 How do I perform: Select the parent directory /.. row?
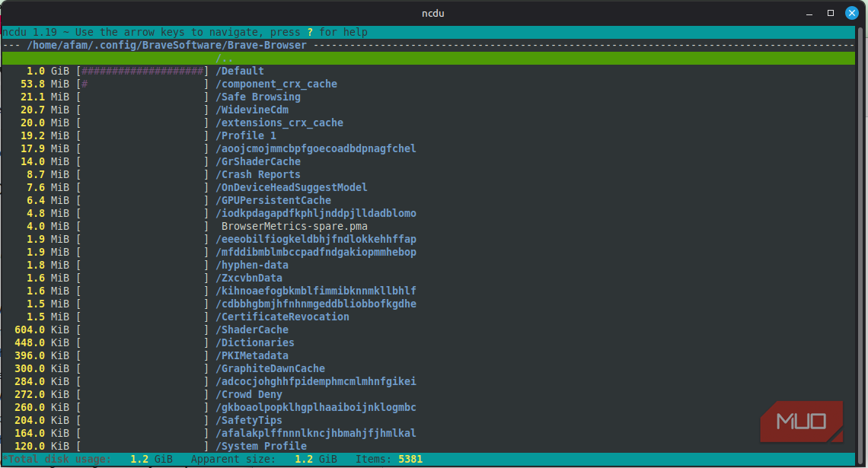[x=429, y=58]
